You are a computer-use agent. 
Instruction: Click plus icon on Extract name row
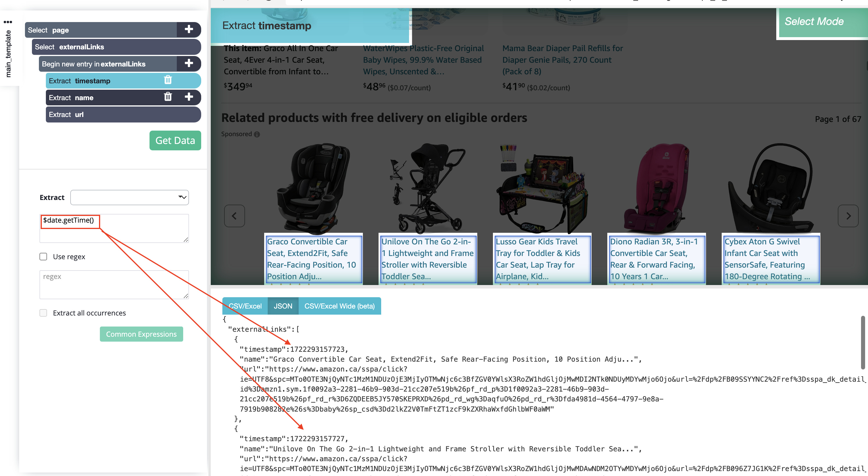[189, 97]
